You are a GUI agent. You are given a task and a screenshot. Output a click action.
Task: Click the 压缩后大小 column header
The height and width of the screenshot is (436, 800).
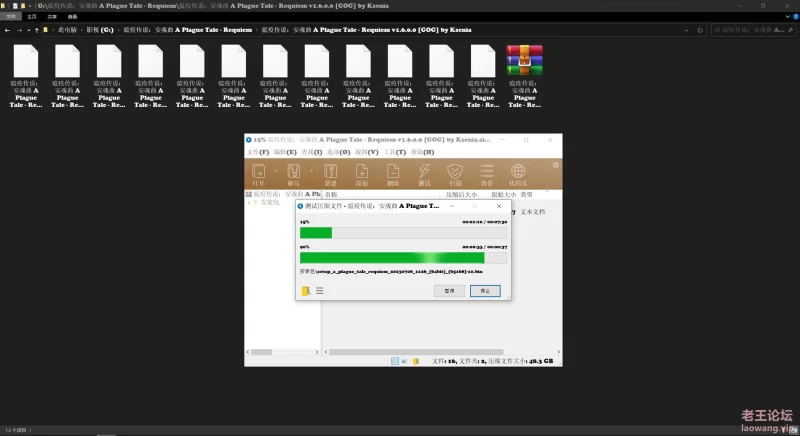coord(461,194)
